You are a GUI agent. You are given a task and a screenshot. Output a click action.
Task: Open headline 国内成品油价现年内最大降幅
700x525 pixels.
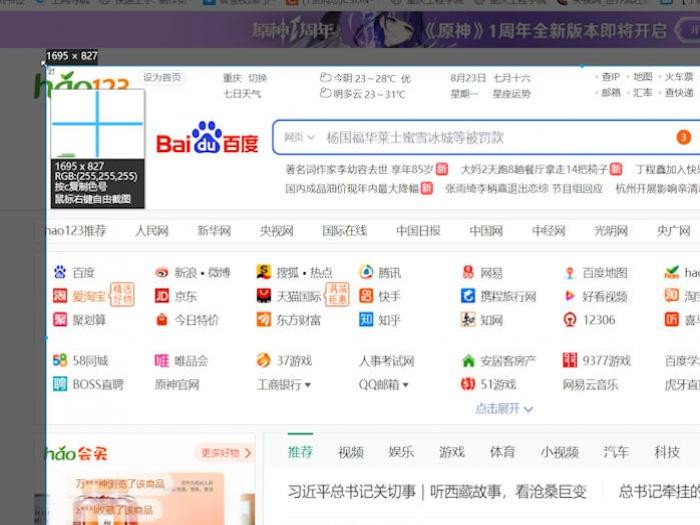[352, 189]
